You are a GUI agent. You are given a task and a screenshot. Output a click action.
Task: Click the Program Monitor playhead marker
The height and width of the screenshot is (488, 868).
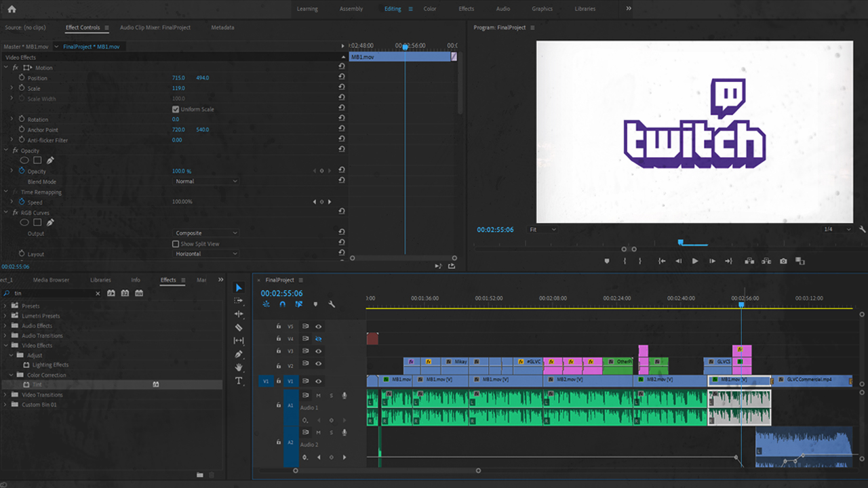pos(681,242)
